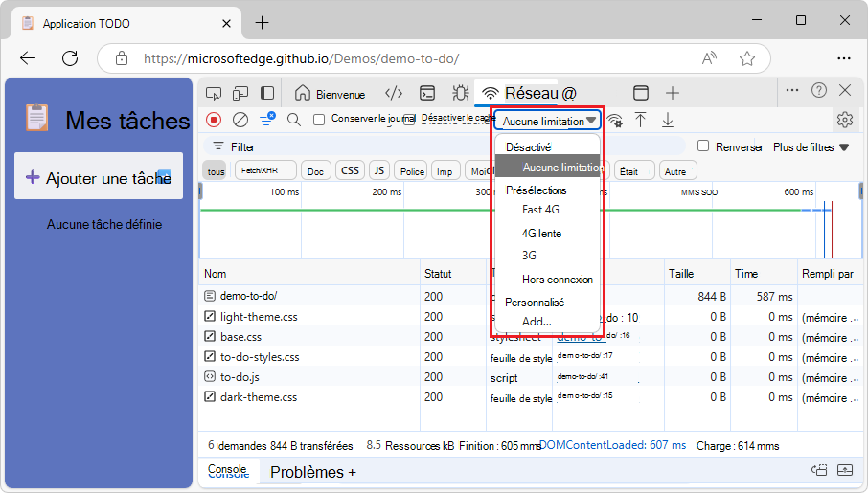The height and width of the screenshot is (493, 868).
Task: Choose Hors connexion in throttling menu
Action: point(557,280)
